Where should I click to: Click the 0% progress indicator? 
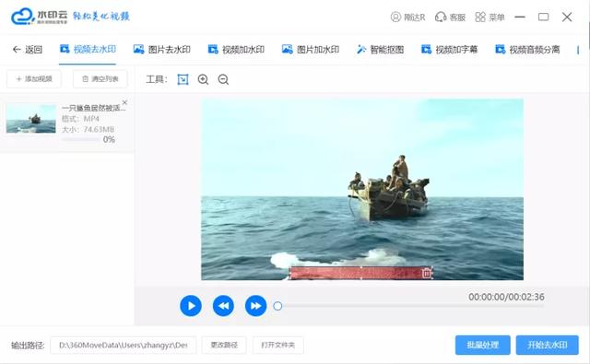[x=109, y=139]
